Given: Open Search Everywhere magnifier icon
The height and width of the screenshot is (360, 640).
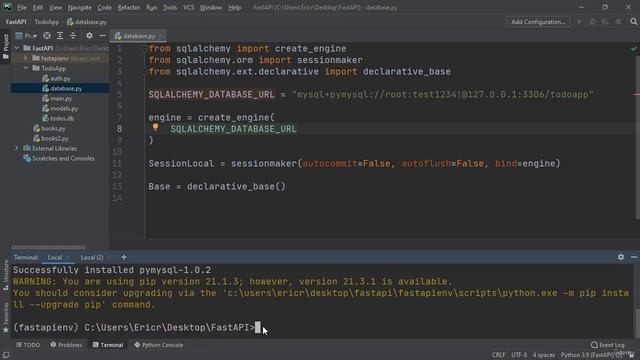Looking at the screenshot, I should coord(633,22).
